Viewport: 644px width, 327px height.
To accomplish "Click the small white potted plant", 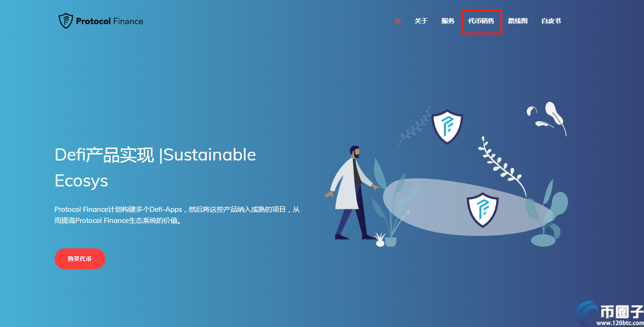I will [x=380, y=240].
